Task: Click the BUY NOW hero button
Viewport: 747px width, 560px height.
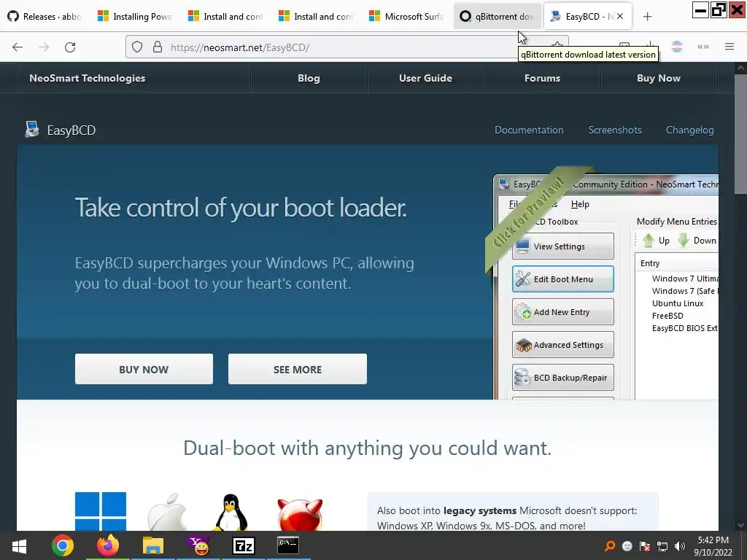Action: click(x=144, y=369)
